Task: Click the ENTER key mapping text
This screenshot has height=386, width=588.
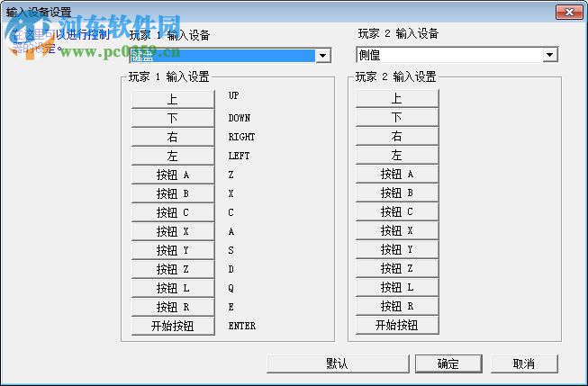Action: 242,326
